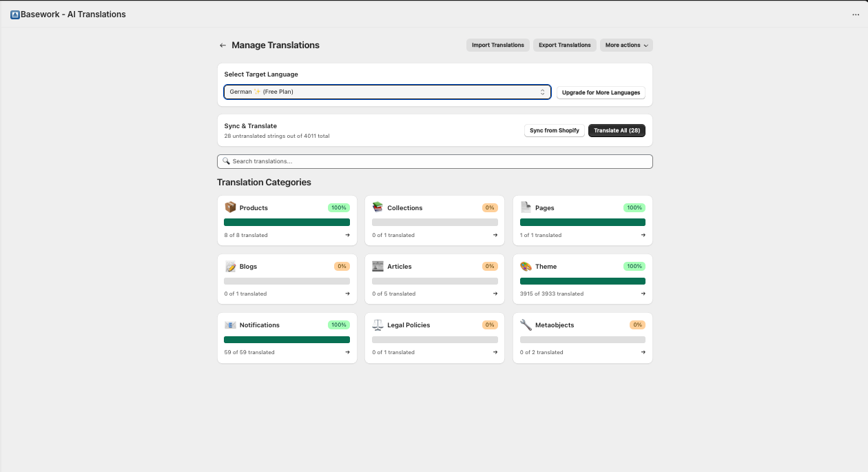Click the Collections category icon

click(378, 207)
